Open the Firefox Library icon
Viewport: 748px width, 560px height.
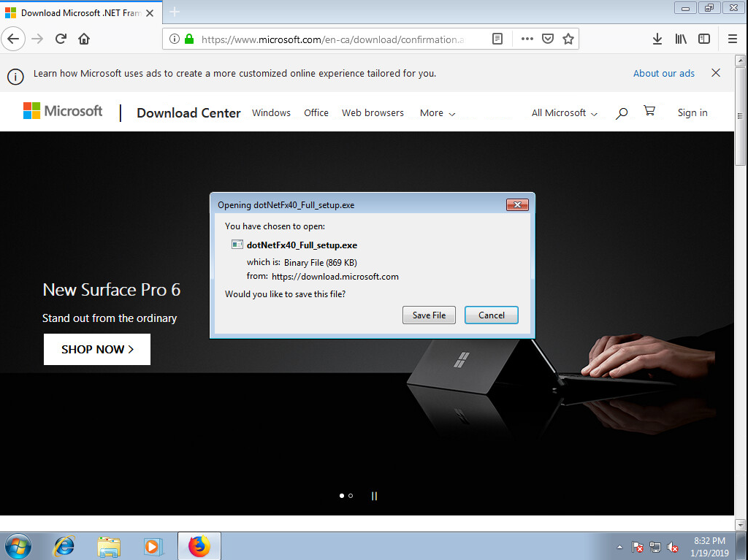[681, 39]
